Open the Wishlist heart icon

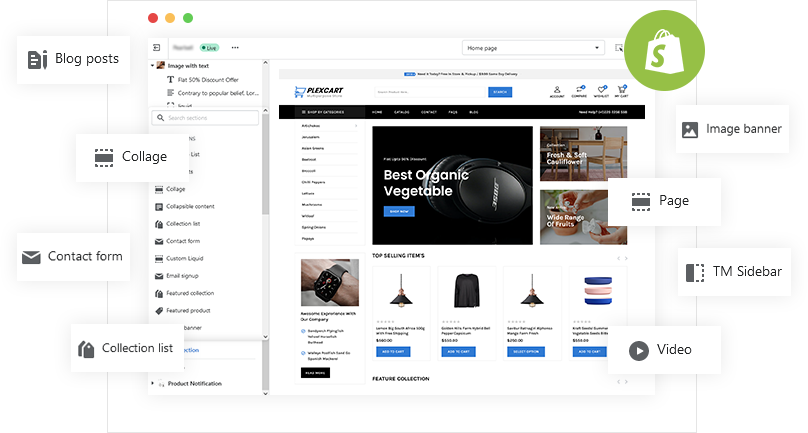click(x=602, y=91)
